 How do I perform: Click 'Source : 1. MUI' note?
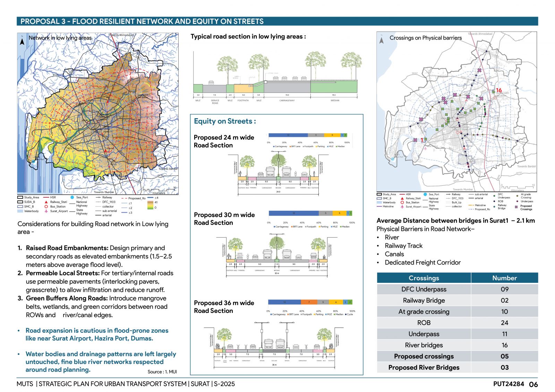162,372
